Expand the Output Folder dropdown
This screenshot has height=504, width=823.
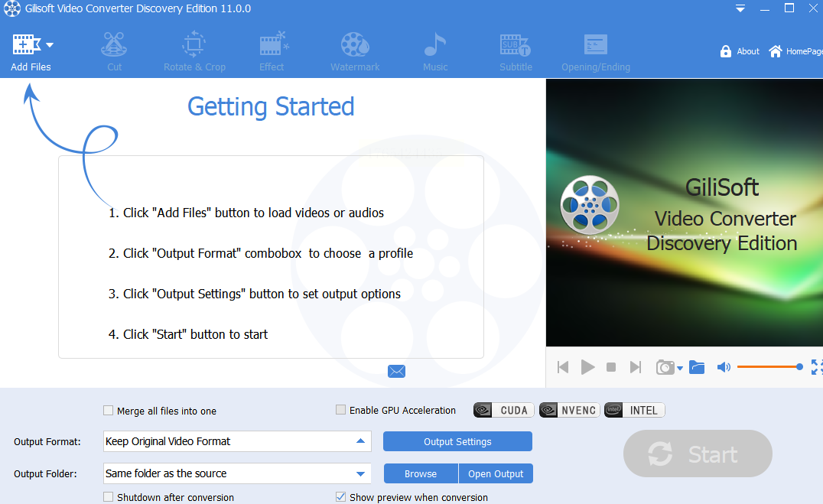360,473
